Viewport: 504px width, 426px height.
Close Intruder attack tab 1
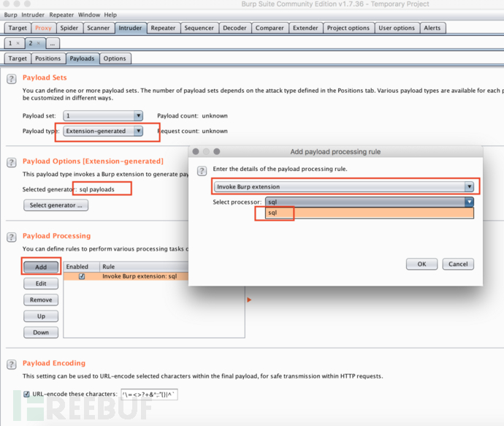tap(18, 43)
